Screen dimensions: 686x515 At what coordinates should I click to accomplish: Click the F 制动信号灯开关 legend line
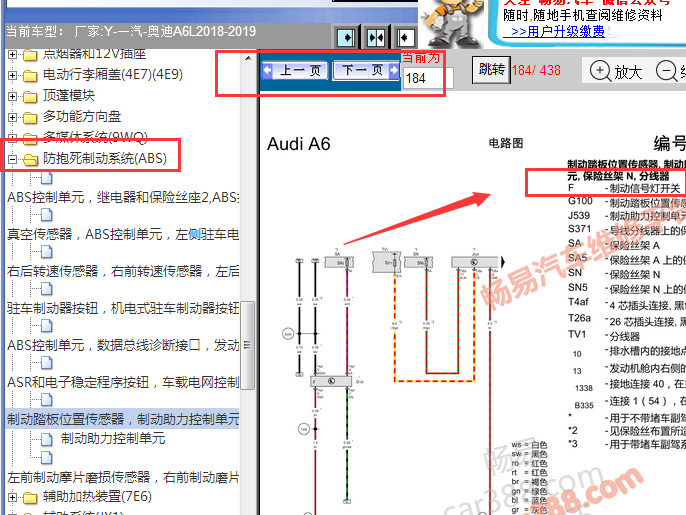click(x=624, y=188)
